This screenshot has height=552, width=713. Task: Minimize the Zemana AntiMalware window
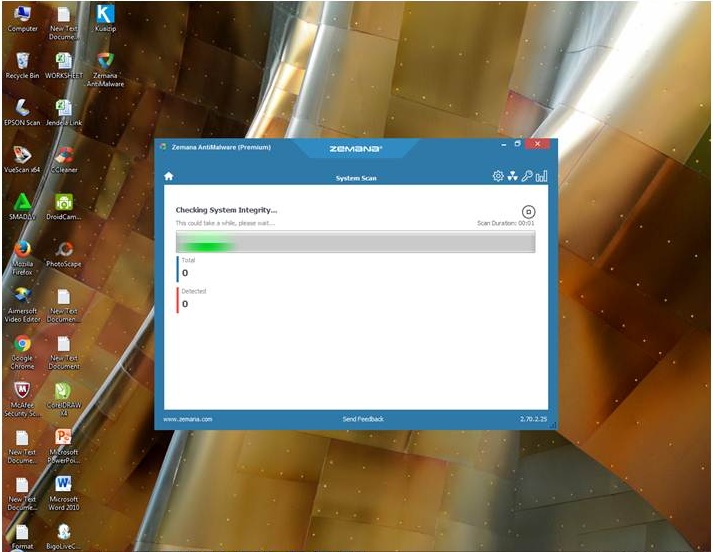[504, 144]
